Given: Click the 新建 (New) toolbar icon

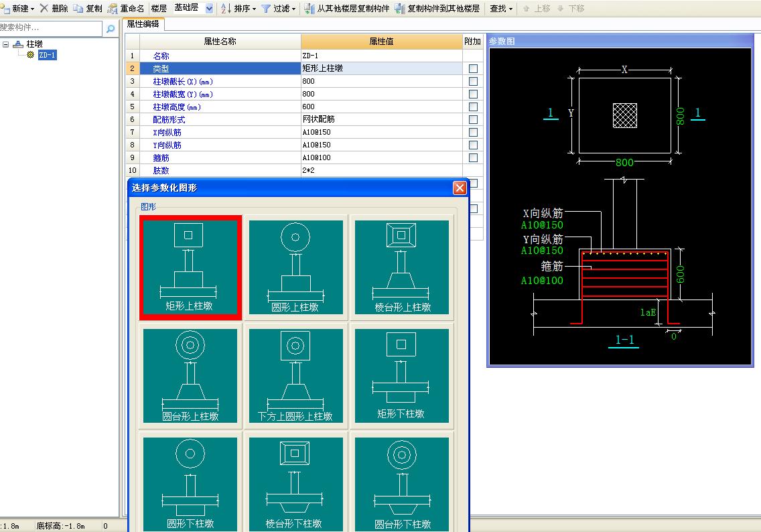Looking at the screenshot, I should (x=5, y=8).
